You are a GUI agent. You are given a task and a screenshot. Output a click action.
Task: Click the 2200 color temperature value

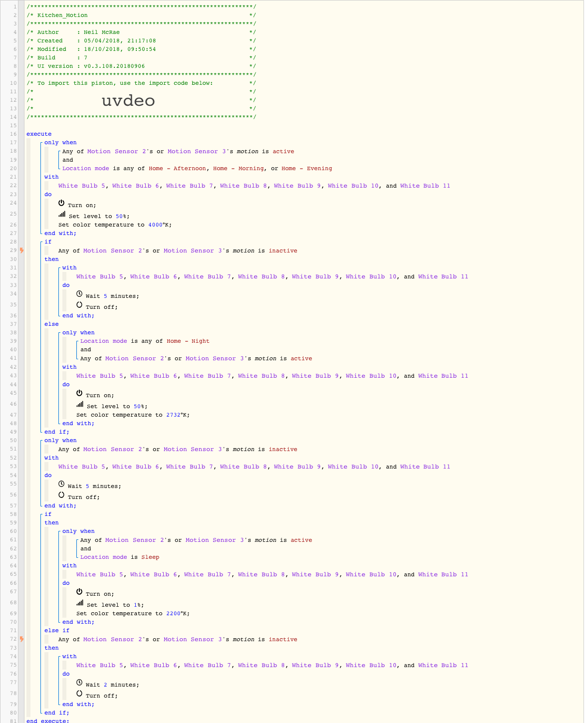(x=173, y=614)
